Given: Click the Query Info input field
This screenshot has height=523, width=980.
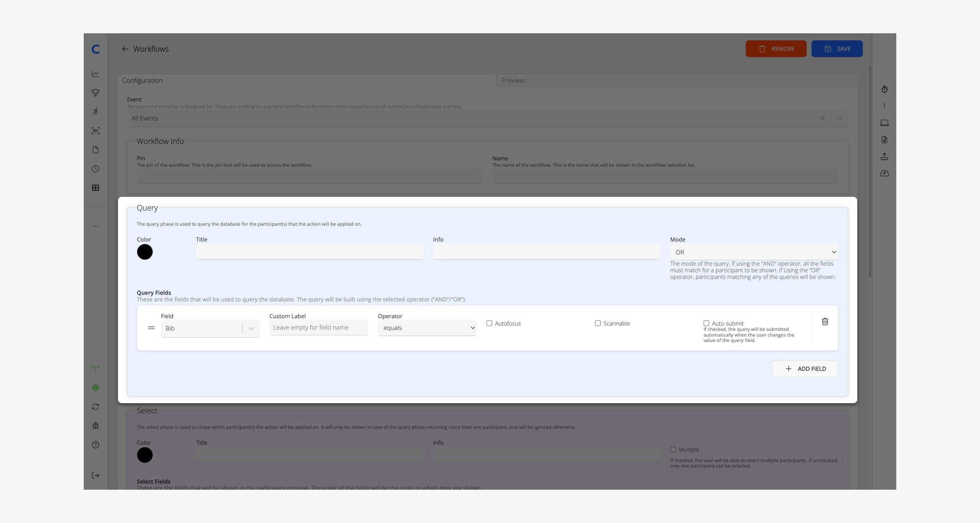Looking at the screenshot, I should tap(547, 252).
